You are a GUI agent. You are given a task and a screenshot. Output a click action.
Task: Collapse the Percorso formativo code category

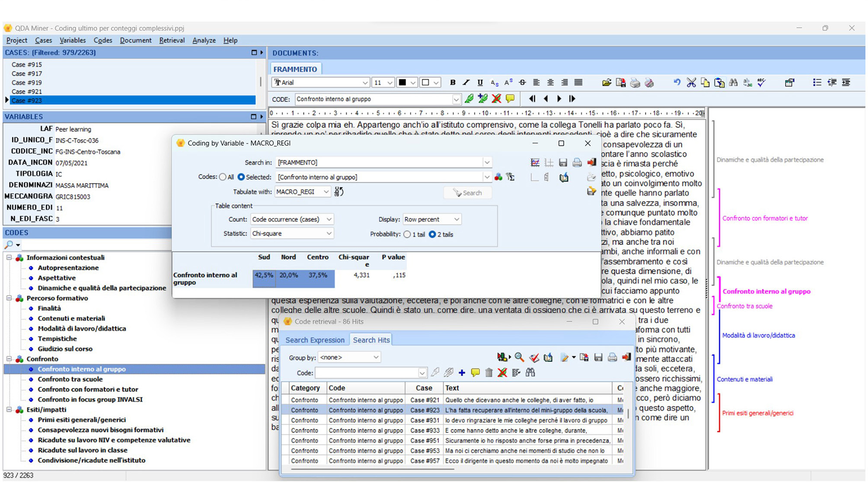(x=9, y=298)
